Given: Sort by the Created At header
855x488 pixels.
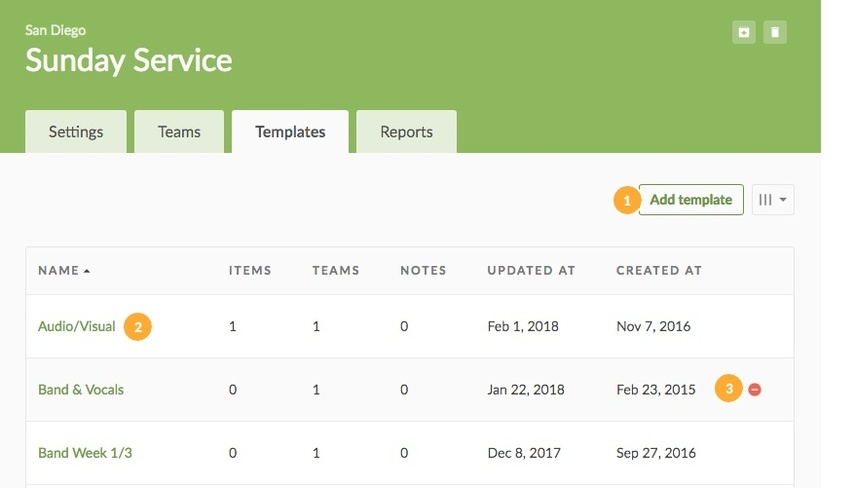Looking at the screenshot, I should (659, 270).
